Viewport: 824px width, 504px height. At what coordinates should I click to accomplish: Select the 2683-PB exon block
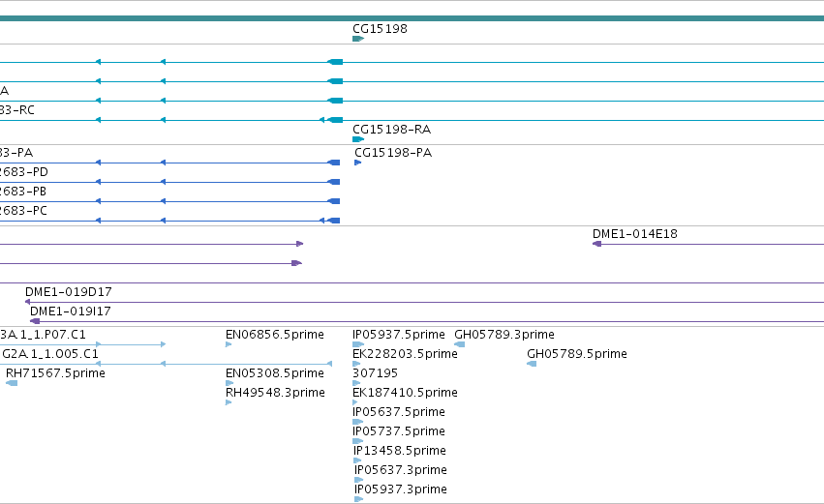pyautogui.click(x=334, y=201)
